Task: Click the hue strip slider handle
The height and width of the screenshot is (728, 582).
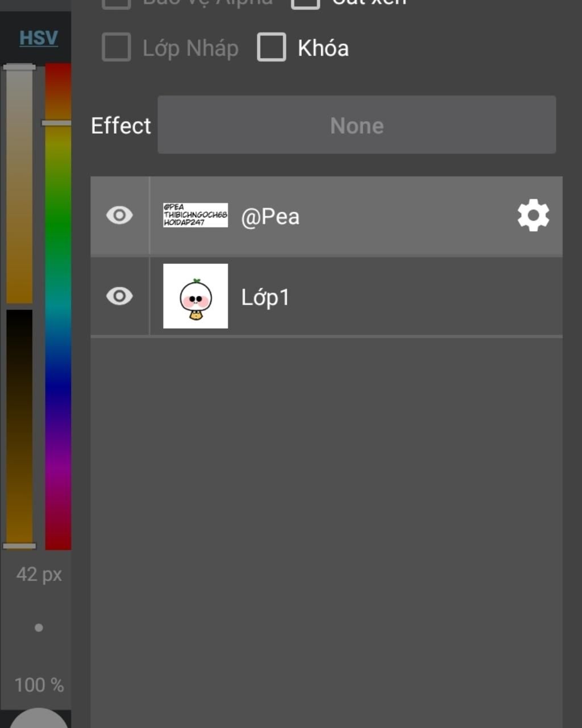Action: click(57, 123)
